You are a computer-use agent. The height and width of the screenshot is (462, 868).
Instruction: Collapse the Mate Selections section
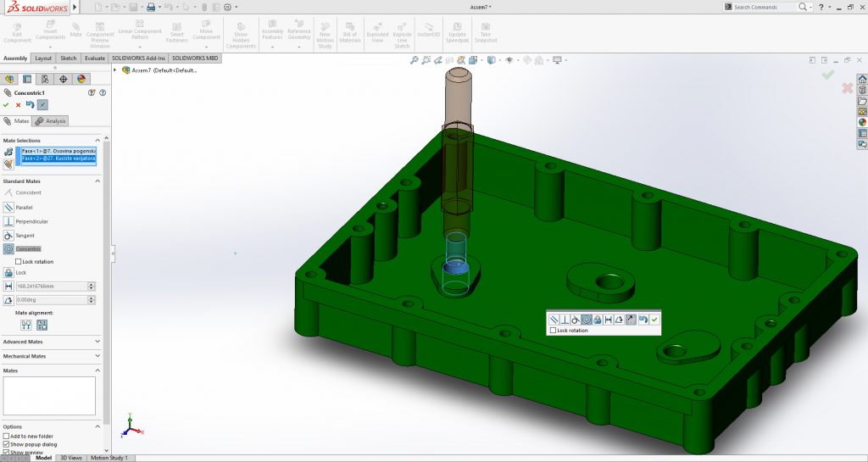tap(97, 141)
